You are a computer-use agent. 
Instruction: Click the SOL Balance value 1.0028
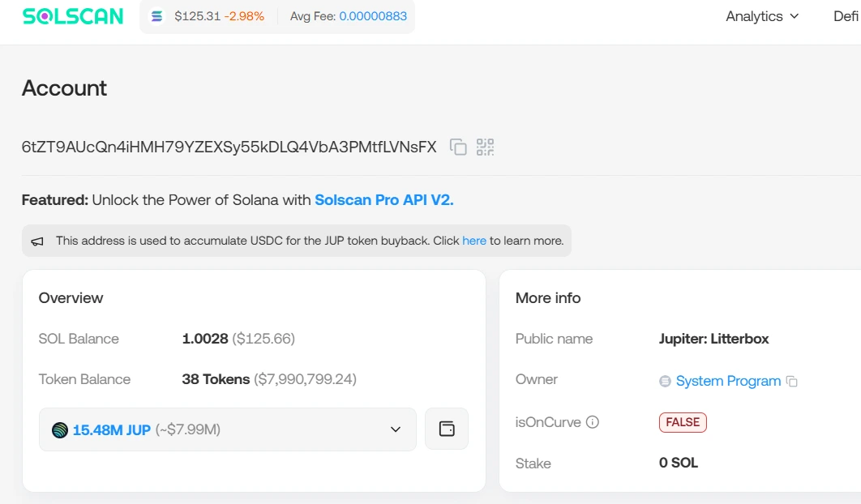tap(205, 339)
